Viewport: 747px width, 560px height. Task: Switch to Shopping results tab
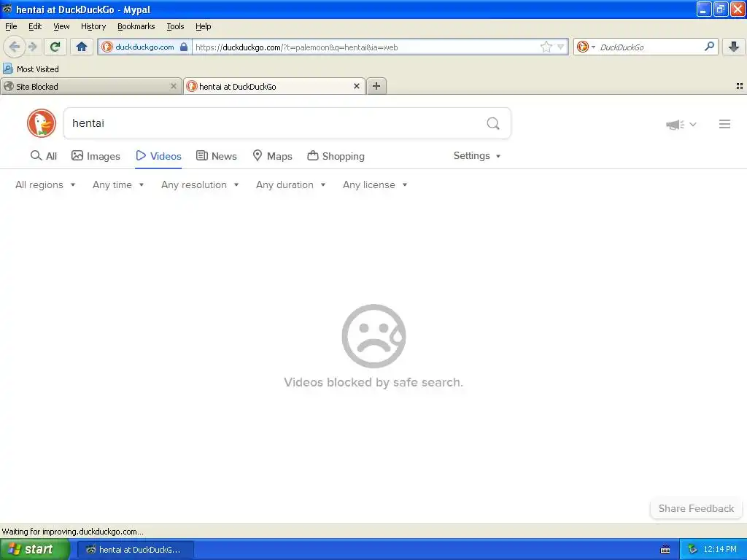pos(336,156)
